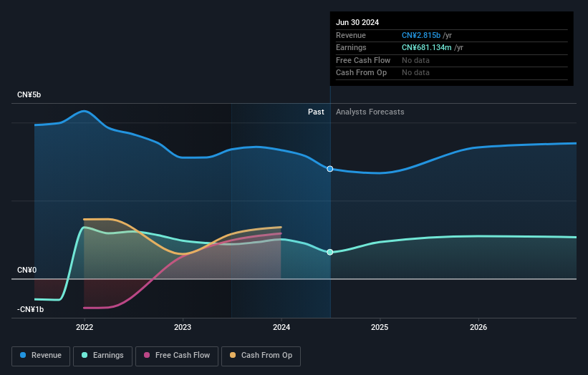The height and width of the screenshot is (375, 588).
Task: Click the Past label on the chart
Action: point(316,112)
